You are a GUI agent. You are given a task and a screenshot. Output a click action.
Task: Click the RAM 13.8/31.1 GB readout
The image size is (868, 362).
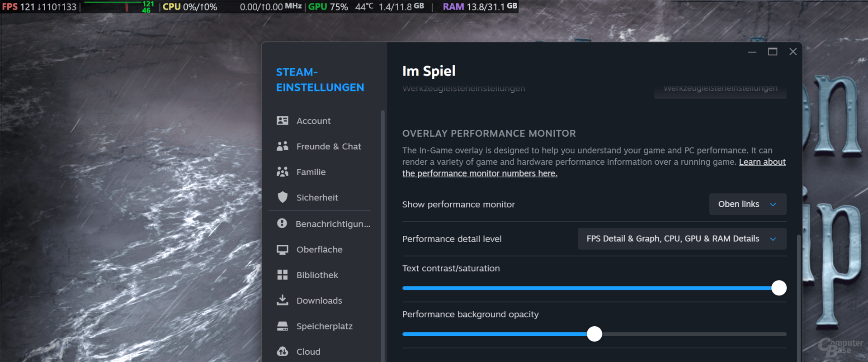pyautogui.click(x=480, y=7)
